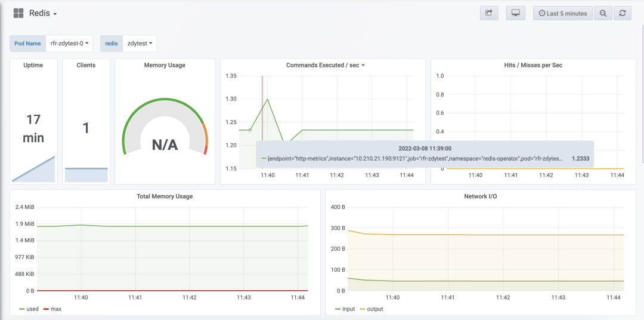Image resolution: width=644 pixels, height=320 pixels.
Task: Click the 1.35 axis label in Commands Executed
Action: (231, 76)
